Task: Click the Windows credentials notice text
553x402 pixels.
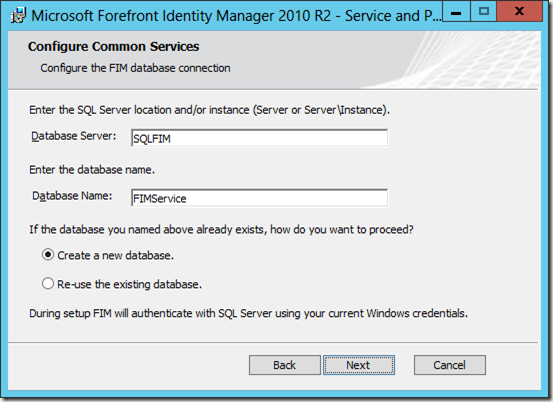Action: click(x=248, y=313)
